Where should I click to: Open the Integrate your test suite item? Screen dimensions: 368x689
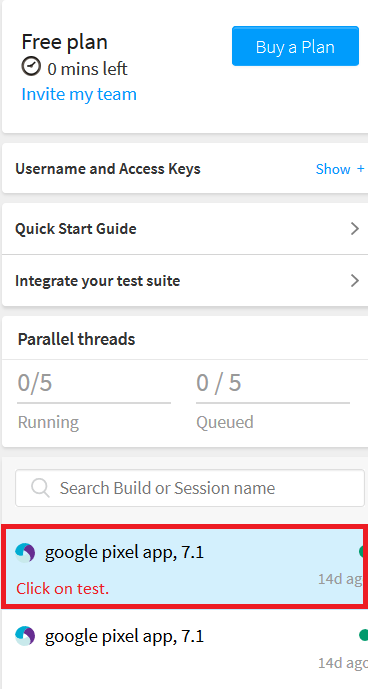click(185, 280)
